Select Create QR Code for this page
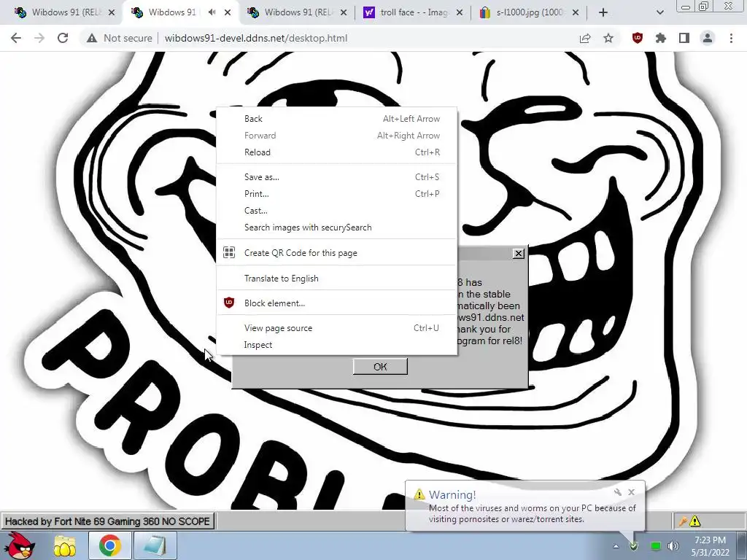 coord(337,253)
